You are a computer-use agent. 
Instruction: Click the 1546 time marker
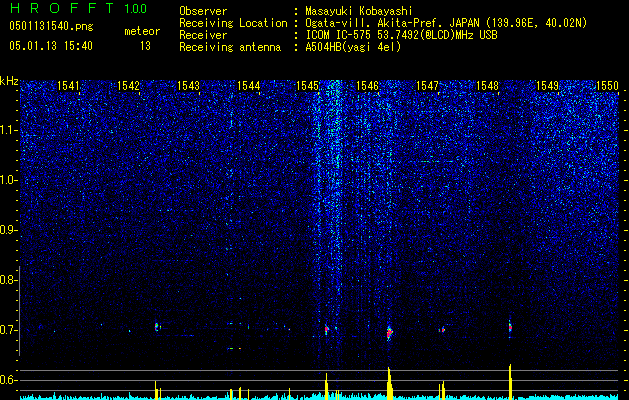click(x=367, y=85)
